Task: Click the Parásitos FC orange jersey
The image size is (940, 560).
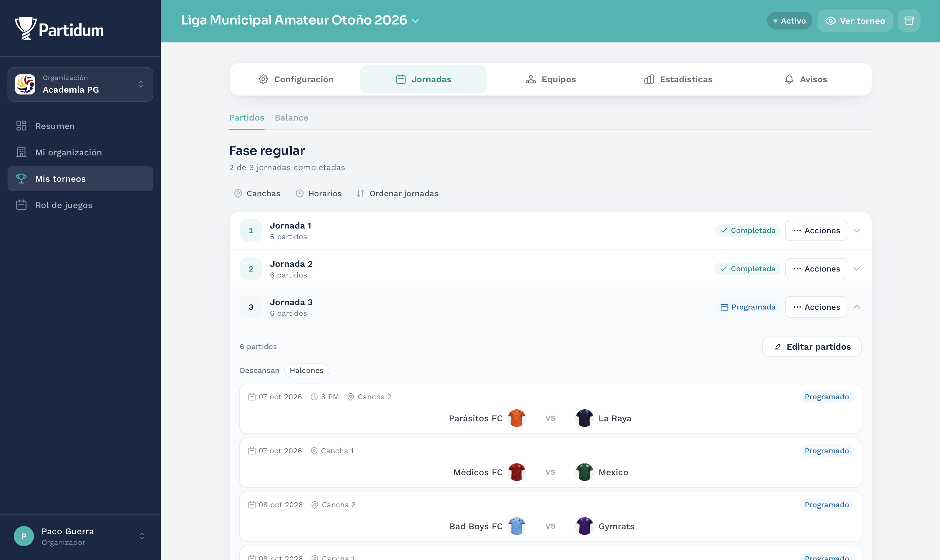Action: click(x=516, y=418)
